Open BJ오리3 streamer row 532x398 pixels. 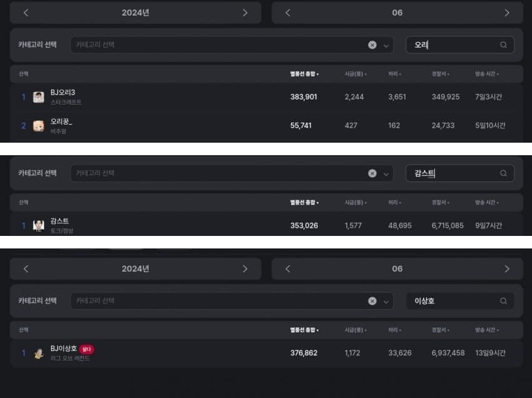tap(267, 97)
